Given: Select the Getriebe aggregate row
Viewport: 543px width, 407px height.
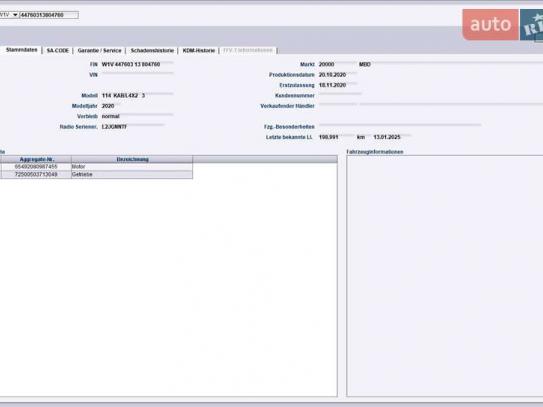Looking at the screenshot, I should [x=96, y=174].
